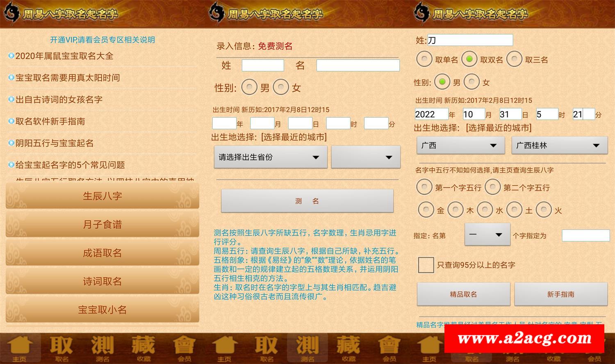Click the year input field showing 2022
The image size is (615, 364).
[x=431, y=114]
